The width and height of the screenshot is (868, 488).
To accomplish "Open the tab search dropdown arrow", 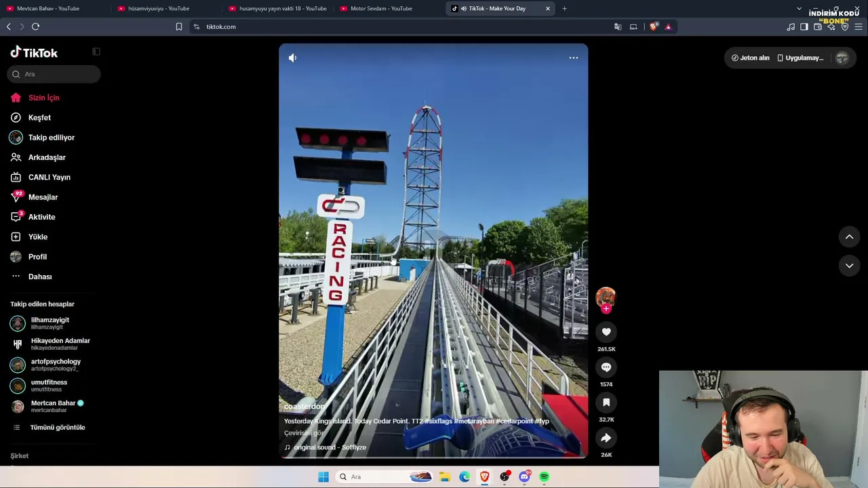I will (x=799, y=9).
